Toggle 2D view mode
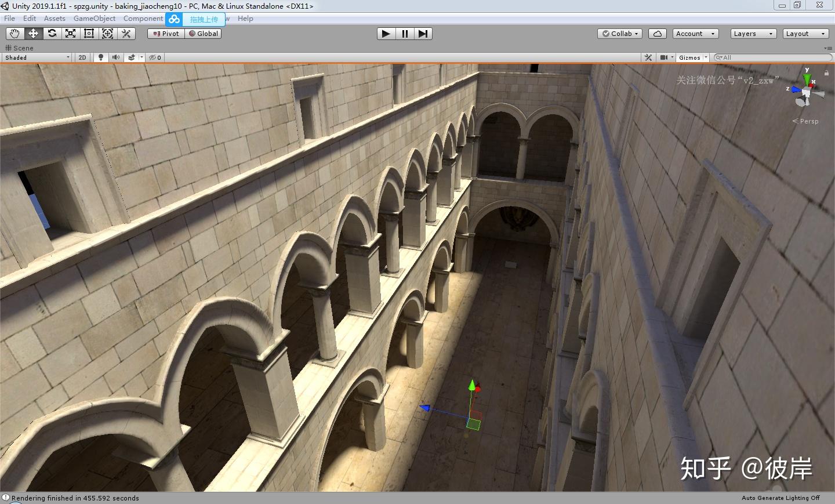Image resolution: width=835 pixels, height=504 pixels. click(x=82, y=57)
